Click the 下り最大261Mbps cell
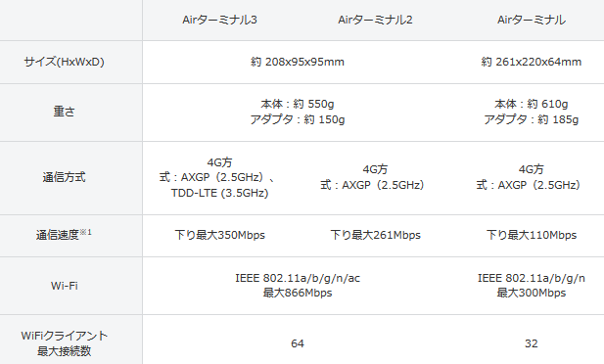This screenshot has width=604, height=364. click(x=375, y=235)
